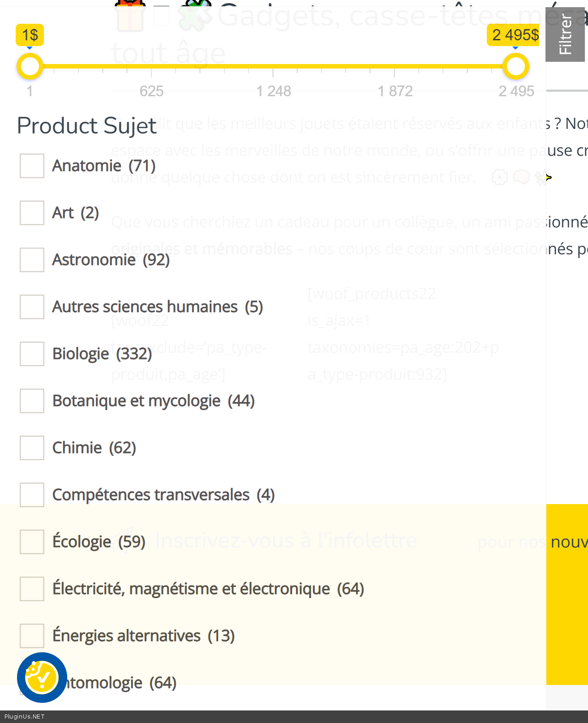Click the 1 872 price scale label
588x723 pixels.
coord(395,91)
